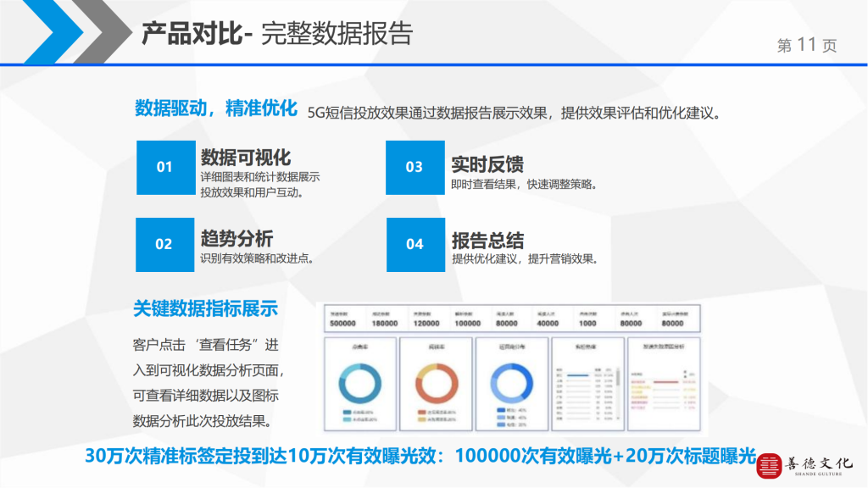This screenshot has width=868, height=488.
Task: Click the 关键数据指标展示 section title
Action: click(x=205, y=308)
